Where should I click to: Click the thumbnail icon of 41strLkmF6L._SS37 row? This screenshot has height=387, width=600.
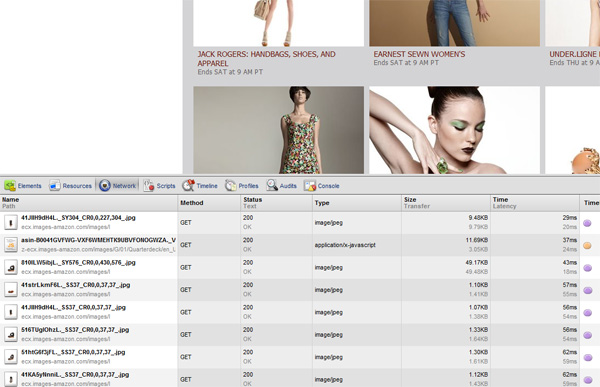click(x=11, y=290)
